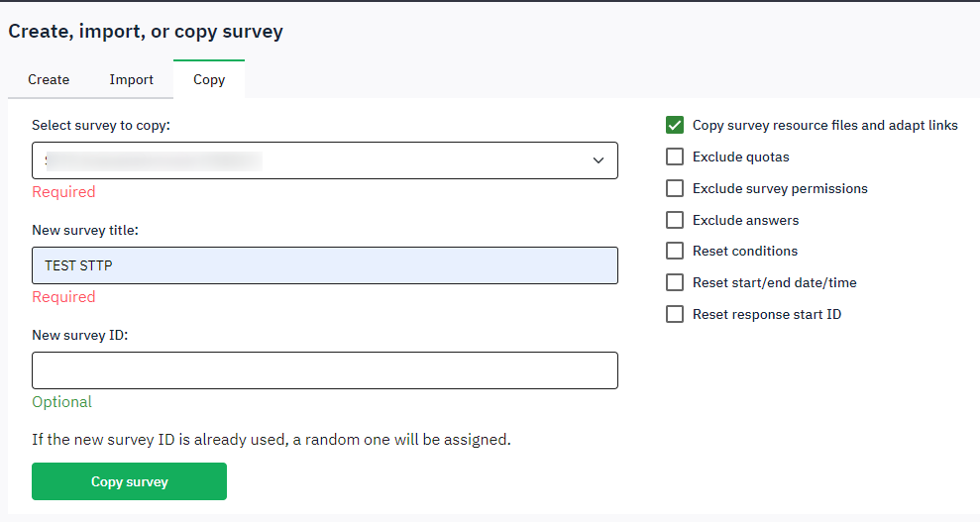Switch to the Create tab

tap(49, 79)
